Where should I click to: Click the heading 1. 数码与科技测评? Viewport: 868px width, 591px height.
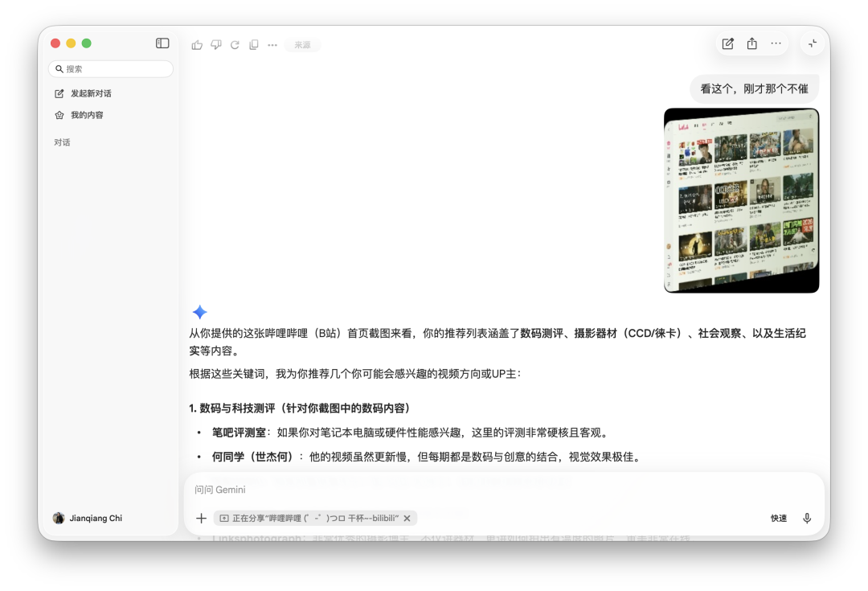[300, 408]
